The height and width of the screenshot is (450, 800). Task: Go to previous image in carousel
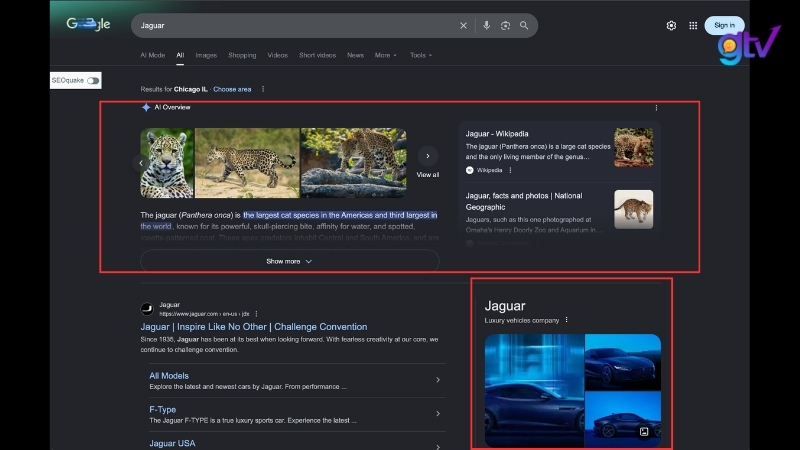click(141, 163)
